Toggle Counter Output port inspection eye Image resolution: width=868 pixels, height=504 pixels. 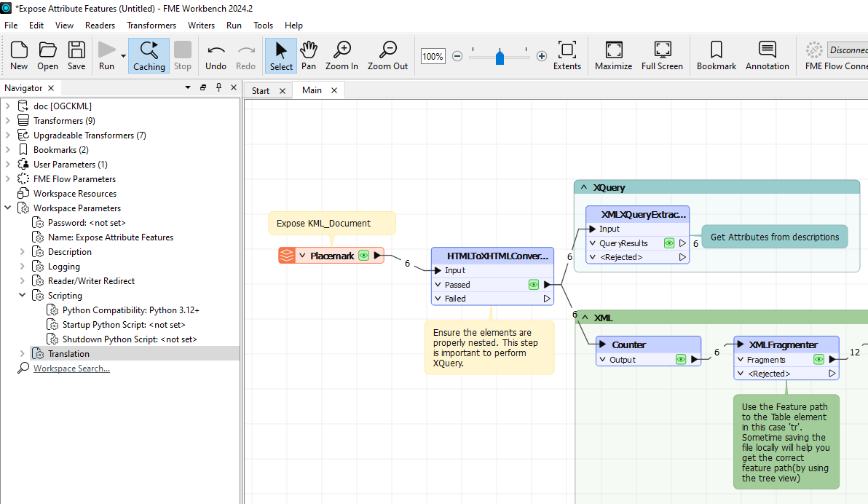point(681,360)
